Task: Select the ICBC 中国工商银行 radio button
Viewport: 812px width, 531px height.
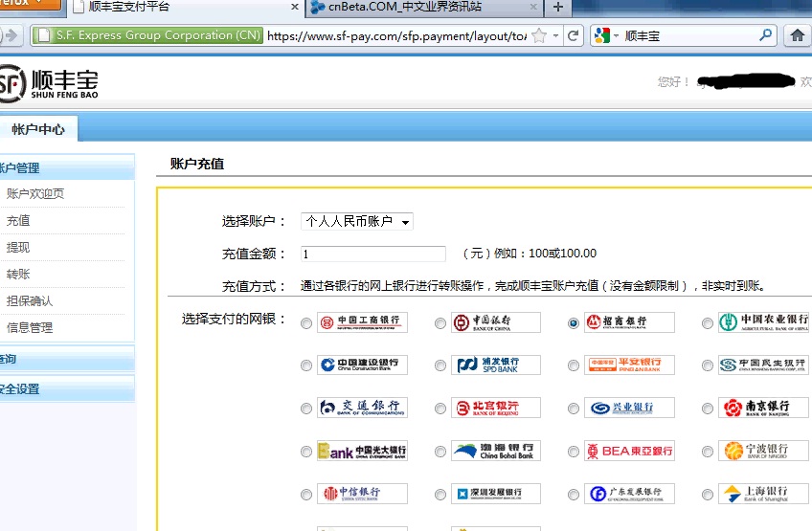Action: (306, 323)
